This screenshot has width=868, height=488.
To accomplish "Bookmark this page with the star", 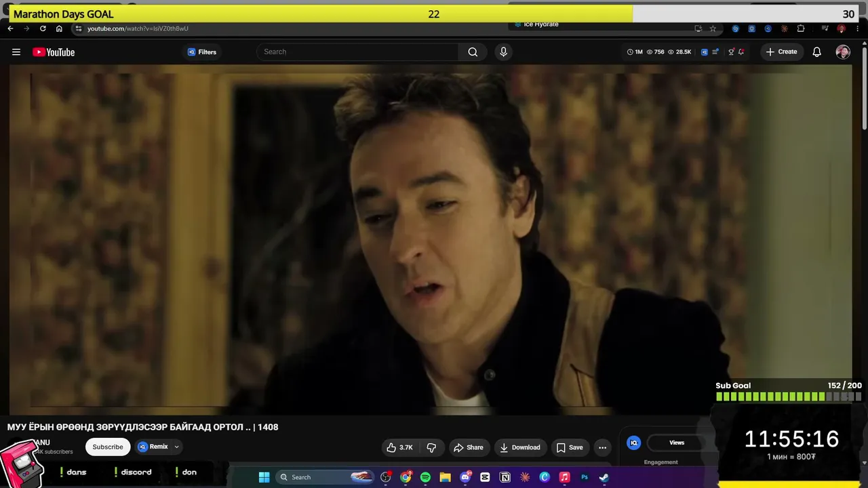I will [x=713, y=28].
